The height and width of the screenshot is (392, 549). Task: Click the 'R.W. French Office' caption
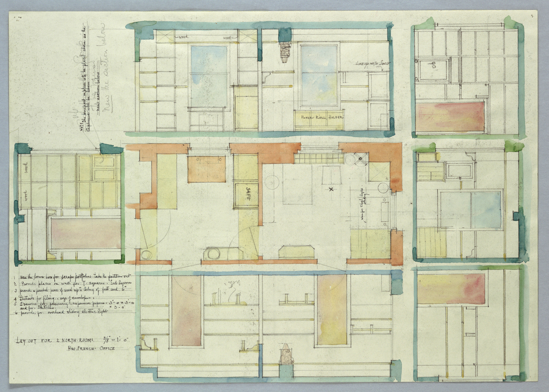click(91, 349)
